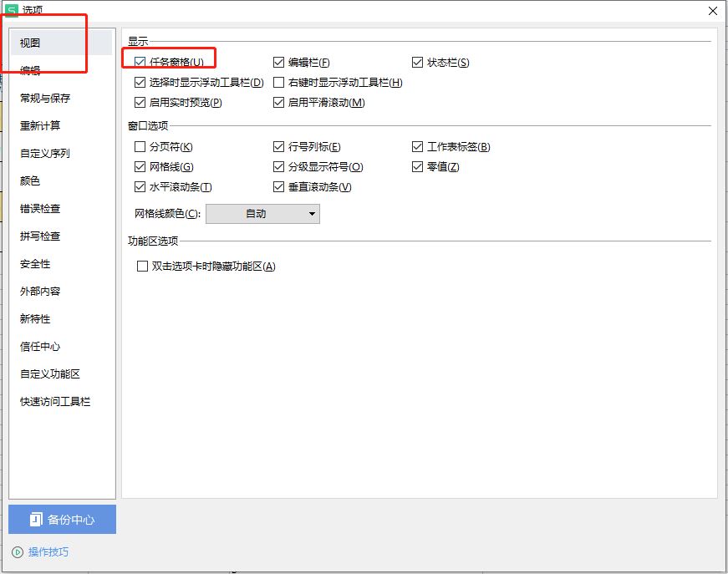
Task: Uncheck 选择时显示浮动工具栏(D)
Action: pos(140,82)
